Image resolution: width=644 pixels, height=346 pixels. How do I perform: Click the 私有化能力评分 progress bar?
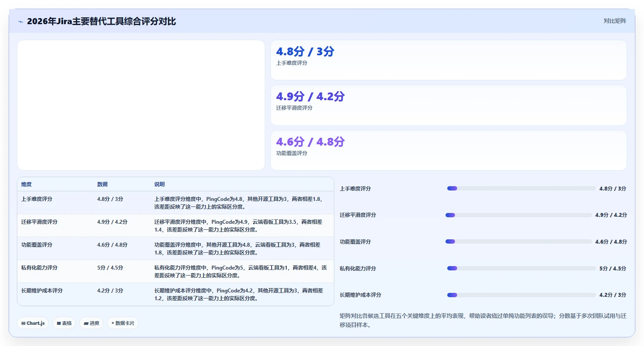coord(521,268)
